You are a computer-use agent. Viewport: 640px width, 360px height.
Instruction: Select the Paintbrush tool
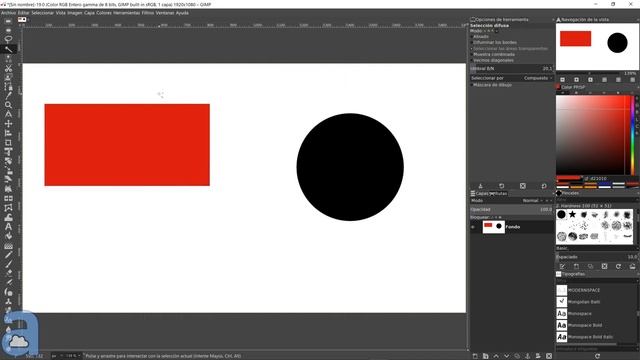pos(8,264)
